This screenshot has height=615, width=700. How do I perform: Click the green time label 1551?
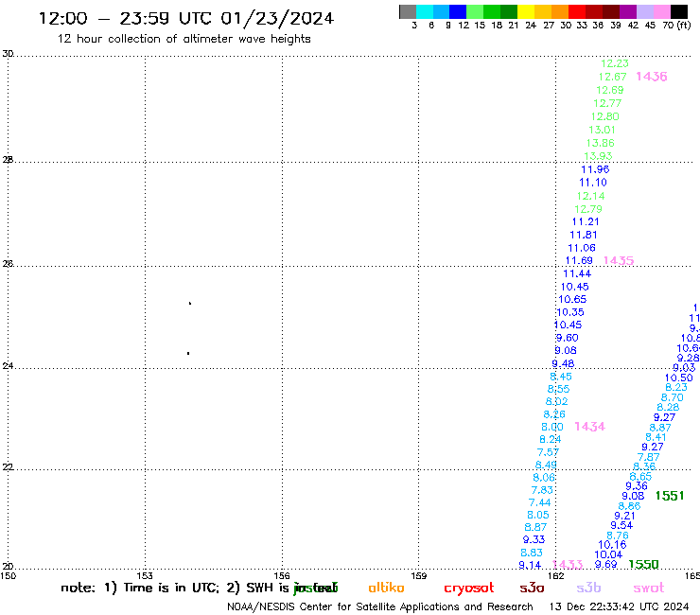(x=670, y=496)
